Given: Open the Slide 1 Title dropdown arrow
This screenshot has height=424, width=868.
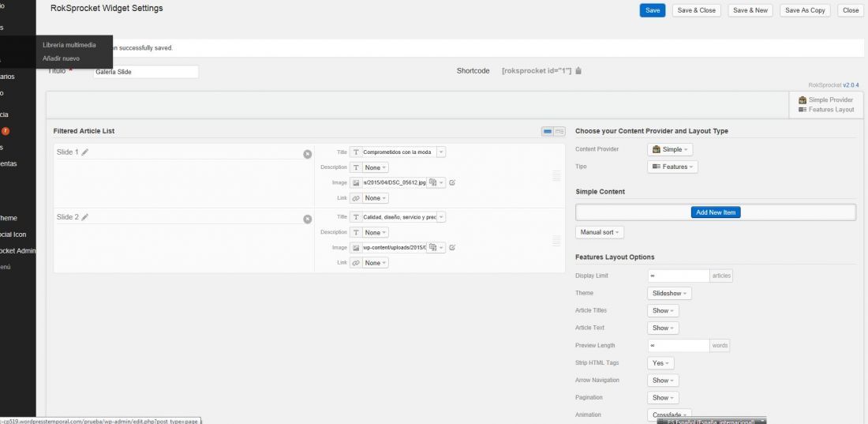Looking at the screenshot, I should pos(440,152).
